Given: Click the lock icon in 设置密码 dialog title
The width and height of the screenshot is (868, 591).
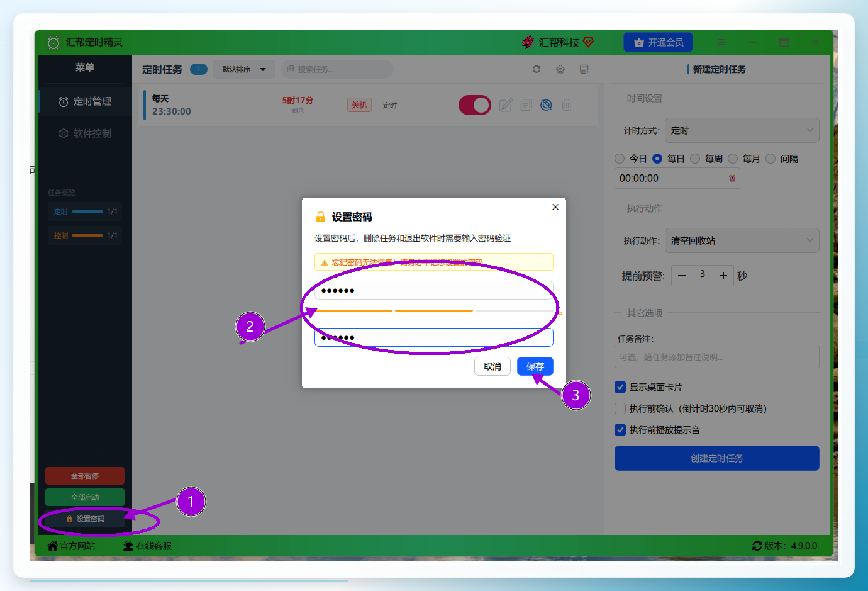Looking at the screenshot, I should pos(321,217).
